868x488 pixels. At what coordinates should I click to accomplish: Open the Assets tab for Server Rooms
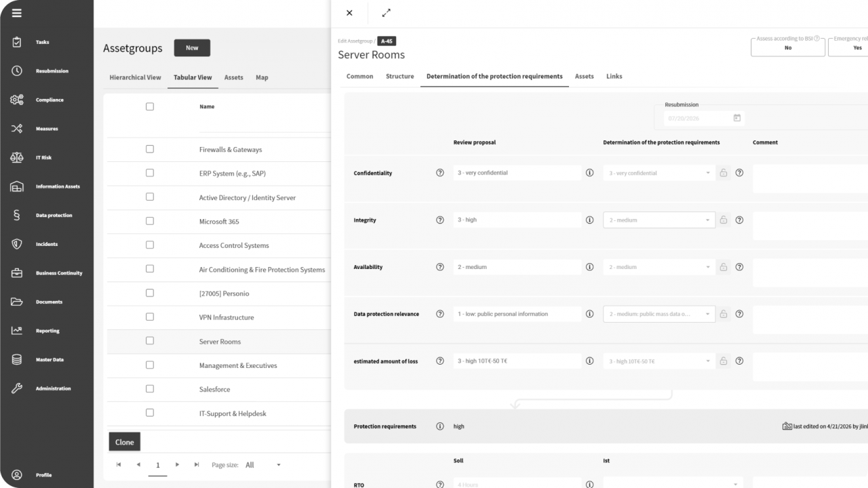coord(584,76)
